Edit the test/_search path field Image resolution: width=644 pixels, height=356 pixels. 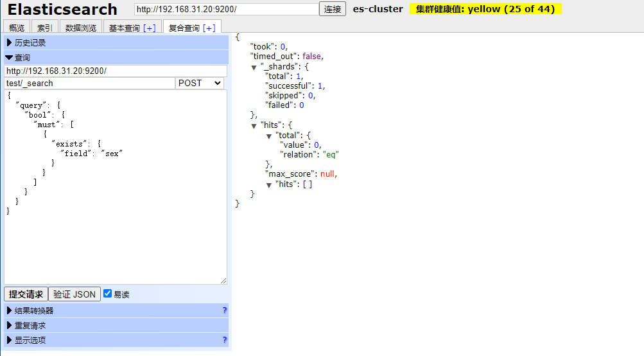(89, 83)
